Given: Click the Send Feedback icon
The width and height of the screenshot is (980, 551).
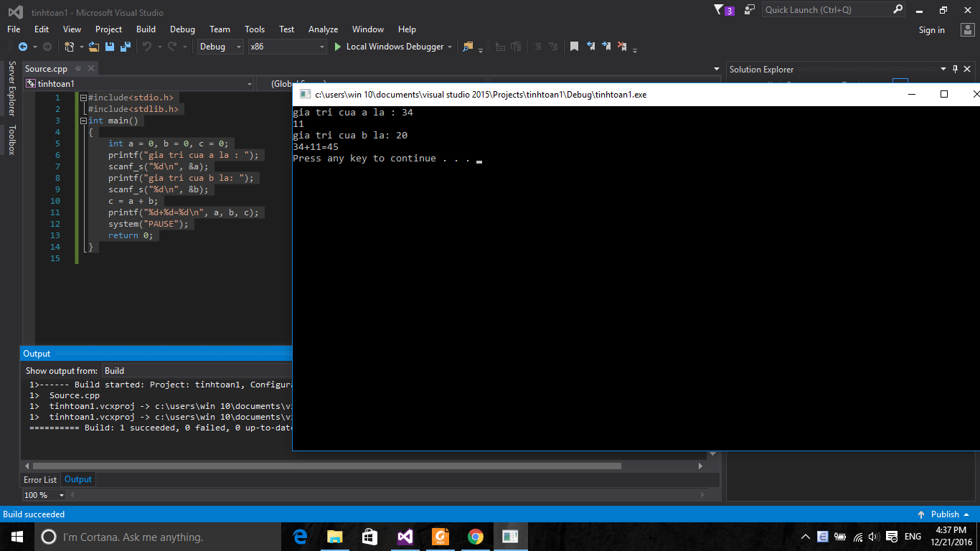Looking at the screenshot, I should 750,10.
